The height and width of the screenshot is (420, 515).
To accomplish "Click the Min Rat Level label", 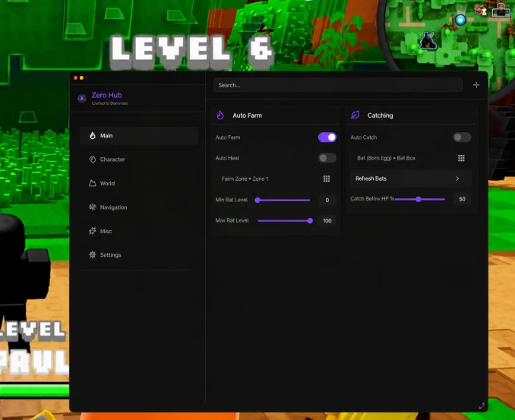I will point(231,200).
